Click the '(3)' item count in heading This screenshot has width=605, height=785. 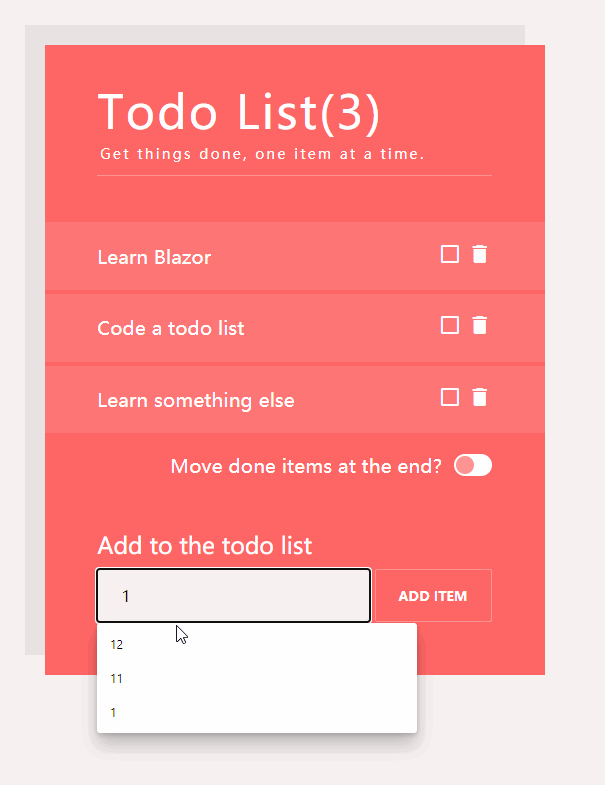(350, 112)
